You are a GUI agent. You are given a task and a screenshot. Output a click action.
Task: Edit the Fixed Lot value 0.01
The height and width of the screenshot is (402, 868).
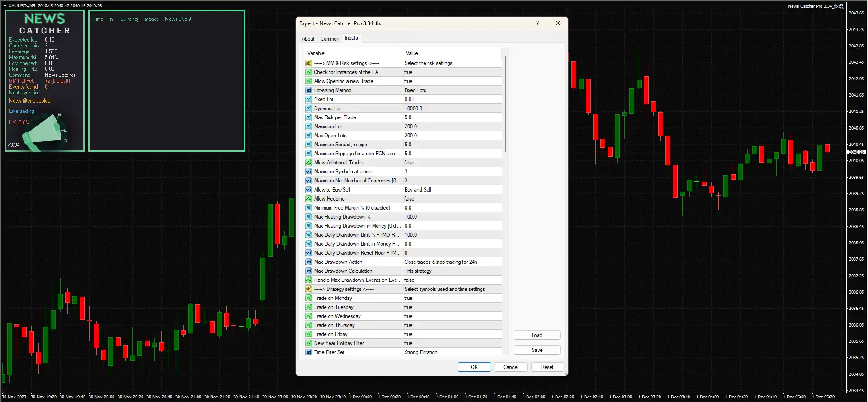tap(452, 99)
